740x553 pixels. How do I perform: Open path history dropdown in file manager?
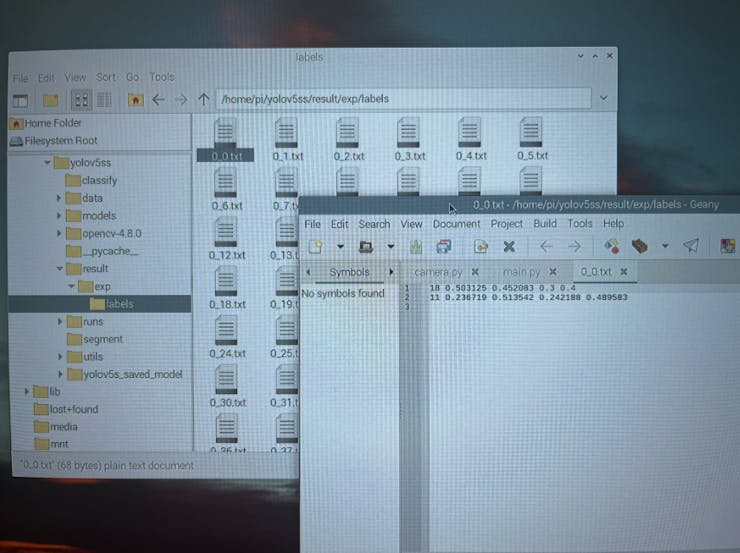604,98
